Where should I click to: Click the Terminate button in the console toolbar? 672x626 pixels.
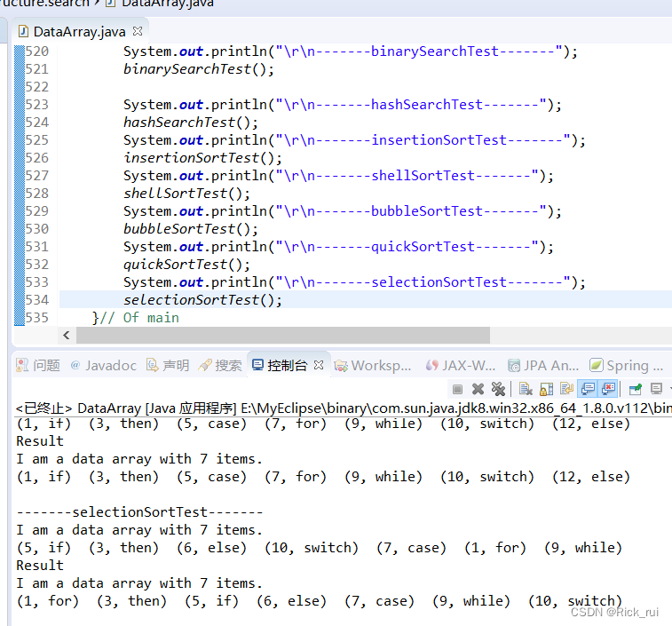457,389
